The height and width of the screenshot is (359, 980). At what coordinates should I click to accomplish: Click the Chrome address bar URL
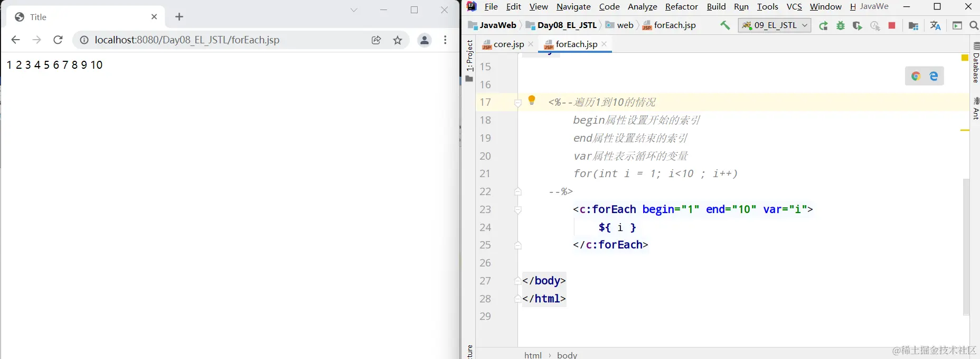[x=187, y=40]
